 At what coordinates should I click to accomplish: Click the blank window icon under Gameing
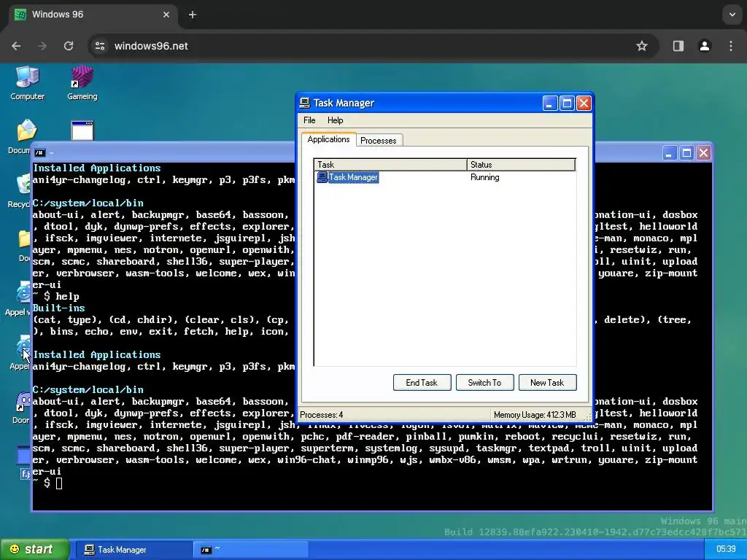pos(82,131)
